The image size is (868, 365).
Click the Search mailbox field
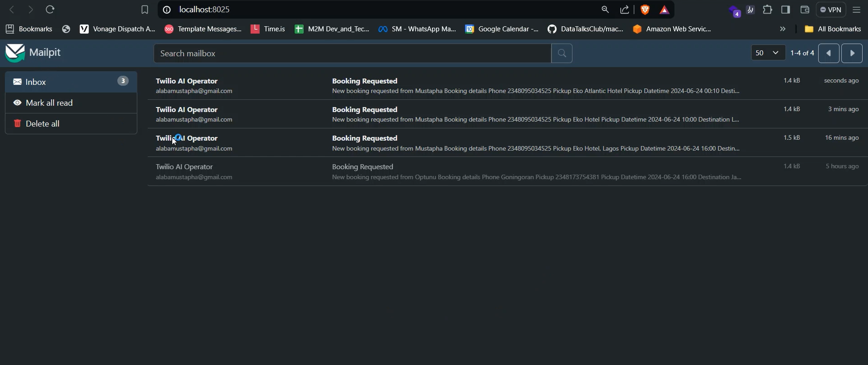click(x=352, y=53)
